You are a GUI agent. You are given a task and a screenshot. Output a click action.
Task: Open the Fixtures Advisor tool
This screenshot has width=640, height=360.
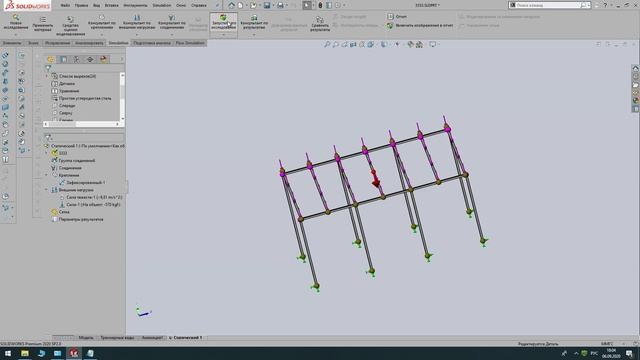pyautogui.click(x=102, y=21)
